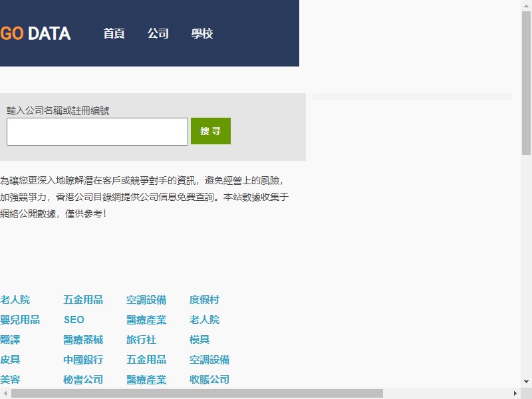This screenshot has height=399, width=532.
Task: Click the vertical scrollbar down arrow
Action: coord(526,382)
